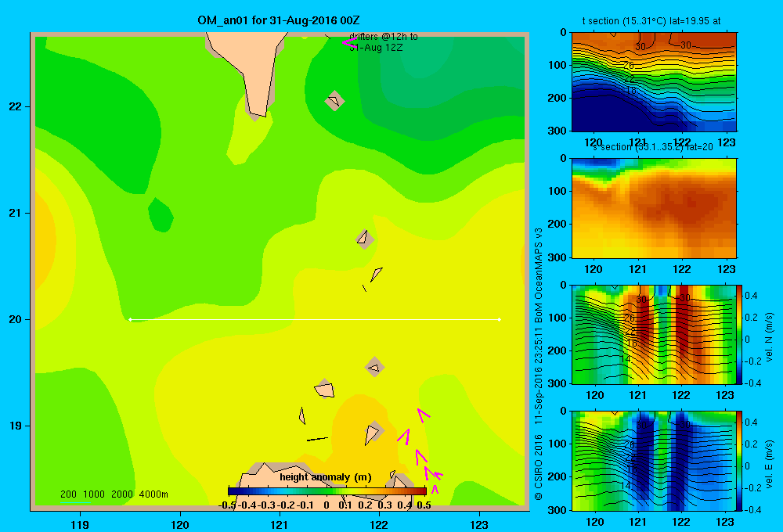The image size is (783, 532).
Task: Click the northward velocity section plot
Action: click(654, 335)
